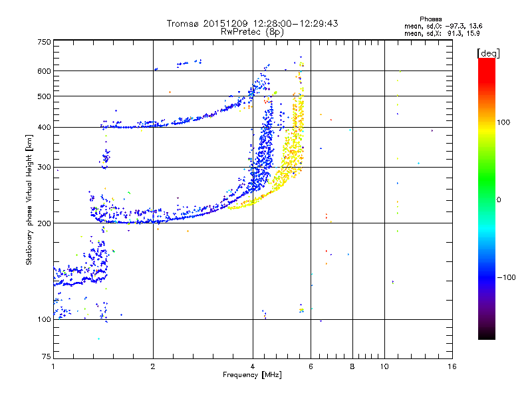
Task: Click the x-axis tick label '6'
Action: tap(311, 366)
